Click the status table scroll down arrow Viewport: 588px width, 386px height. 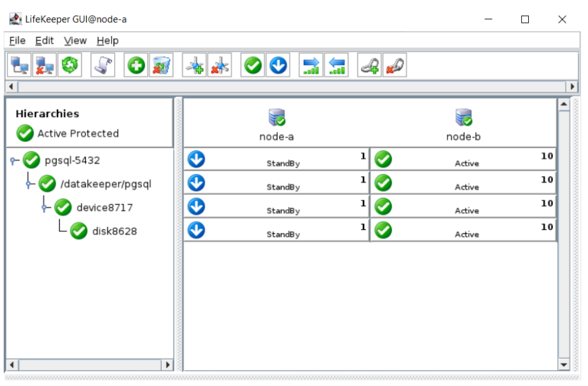tap(563, 364)
